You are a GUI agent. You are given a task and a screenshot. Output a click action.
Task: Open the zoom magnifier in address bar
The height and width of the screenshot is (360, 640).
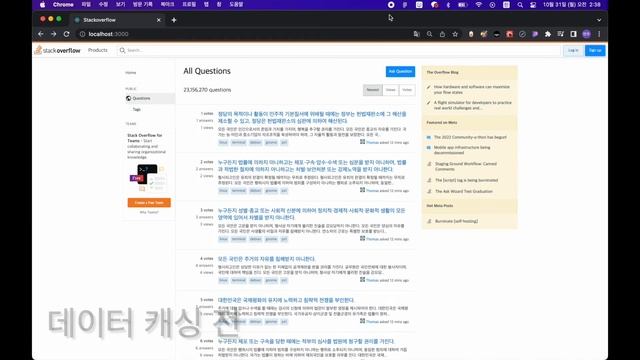point(429,34)
